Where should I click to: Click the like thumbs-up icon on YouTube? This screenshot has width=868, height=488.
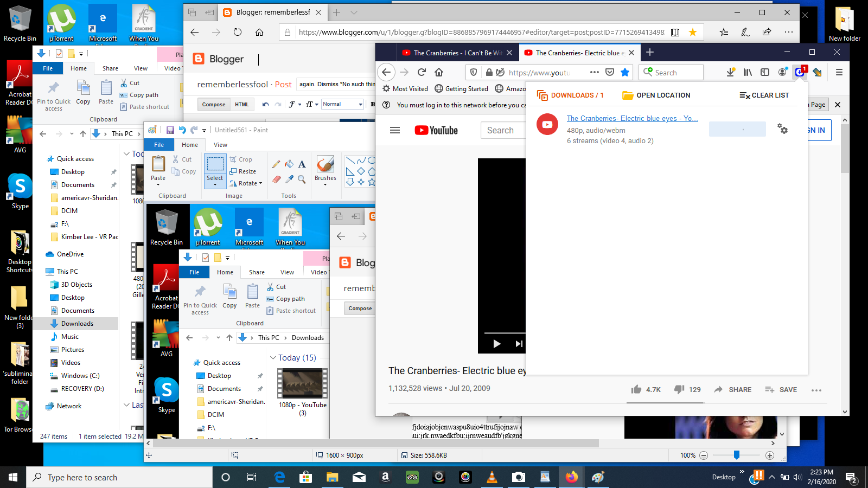point(636,389)
